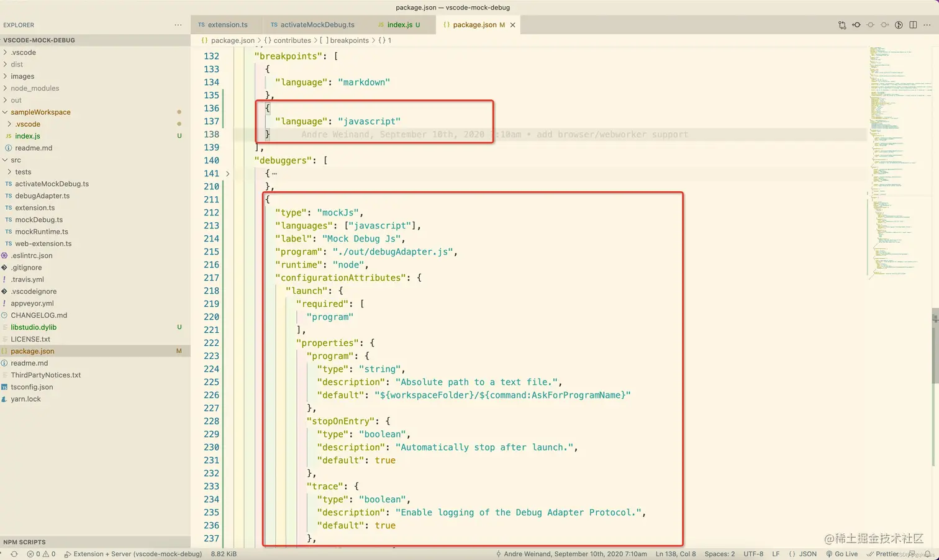Open web-extension.ts file
Viewport: 939px width, 560px height.
(x=95, y=243)
